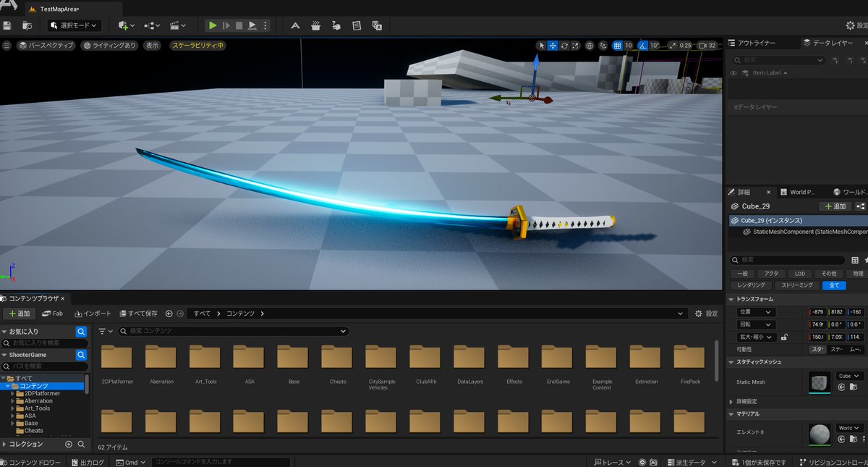Viewport: 868px width, 467px height.
Task: Click the browse-to-asset icon beside the save icon
Action: pyautogui.click(x=27, y=25)
